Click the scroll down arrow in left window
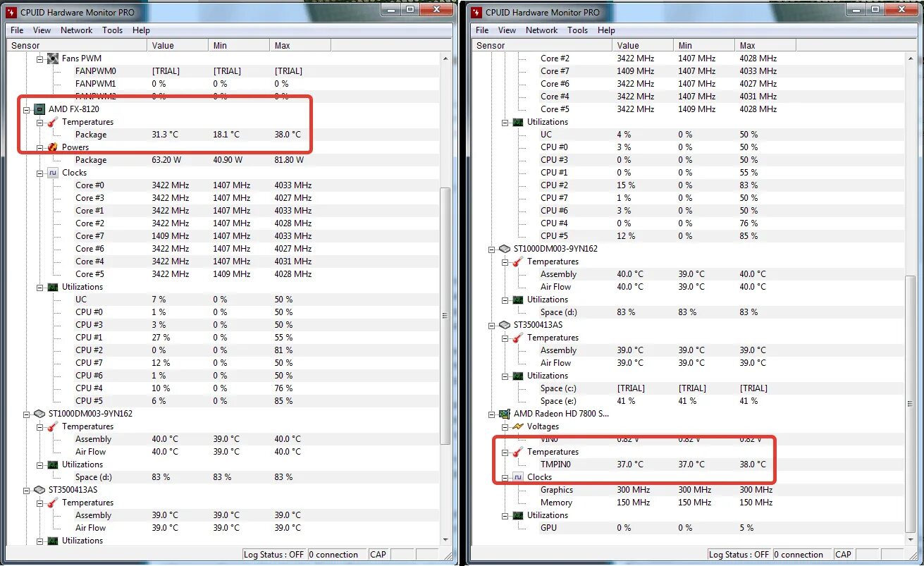The width and height of the screenshot is (924, 566). (x=445, y=539)
